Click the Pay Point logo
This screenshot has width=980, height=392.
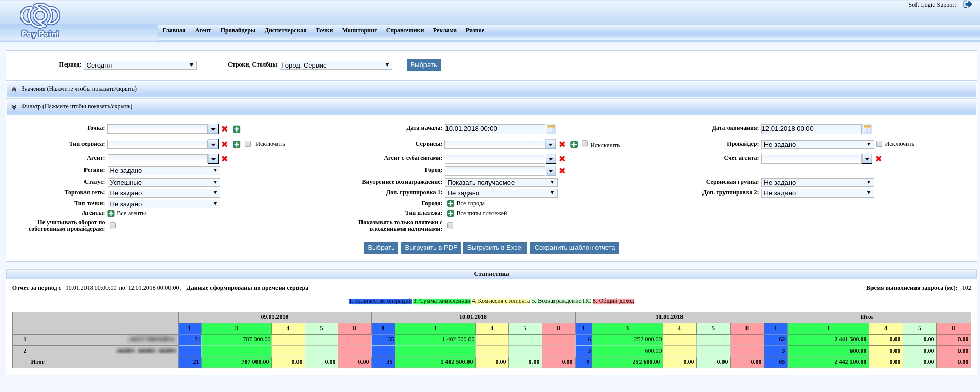tap(40, 21)
